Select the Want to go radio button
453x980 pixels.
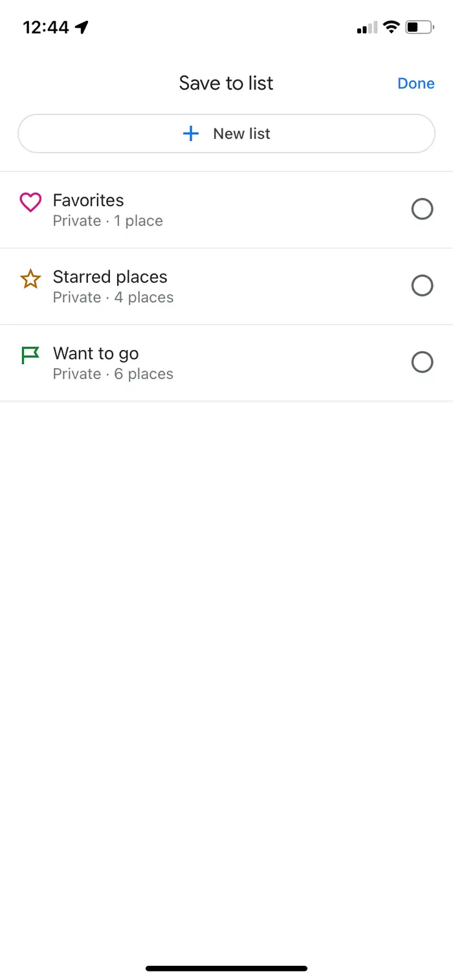423,362
